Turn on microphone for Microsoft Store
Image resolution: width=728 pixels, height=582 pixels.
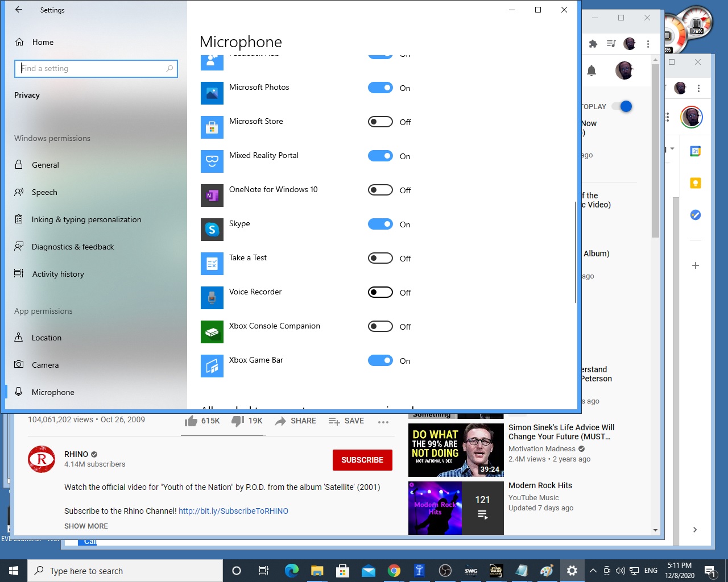[380, 122]
